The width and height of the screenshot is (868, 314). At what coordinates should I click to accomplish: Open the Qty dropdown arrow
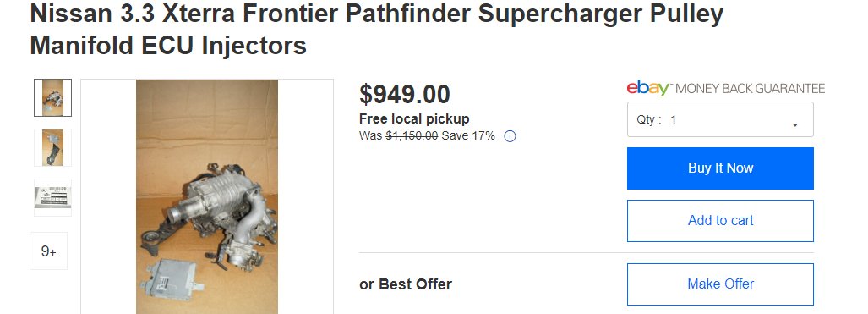click(x=795, y=124)
